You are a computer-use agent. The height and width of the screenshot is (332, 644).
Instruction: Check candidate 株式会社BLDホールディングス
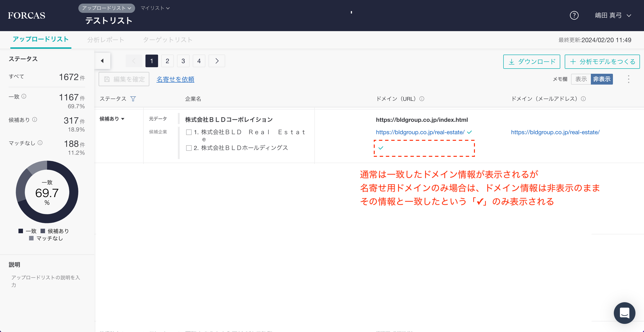click(x=189, y=148)
